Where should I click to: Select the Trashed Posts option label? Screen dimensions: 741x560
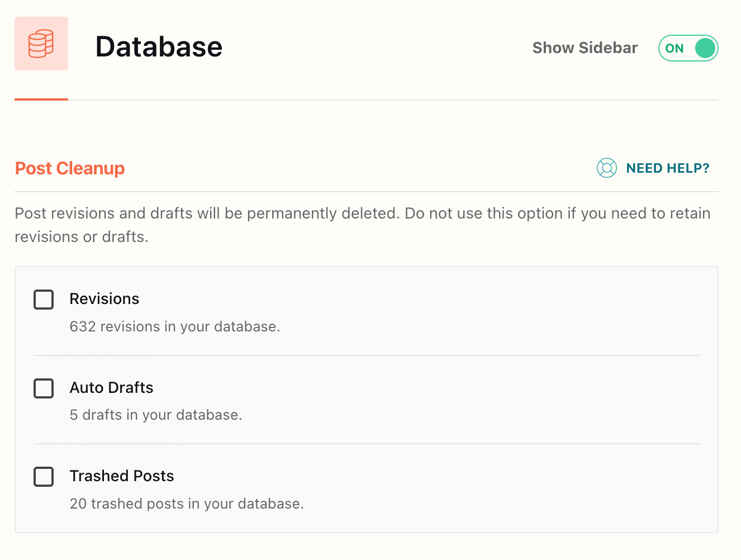point(122,476)
